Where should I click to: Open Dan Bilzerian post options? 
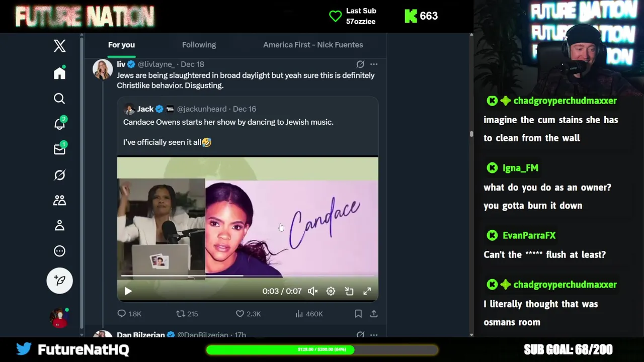pyautogui.click(x=374, y=334)
